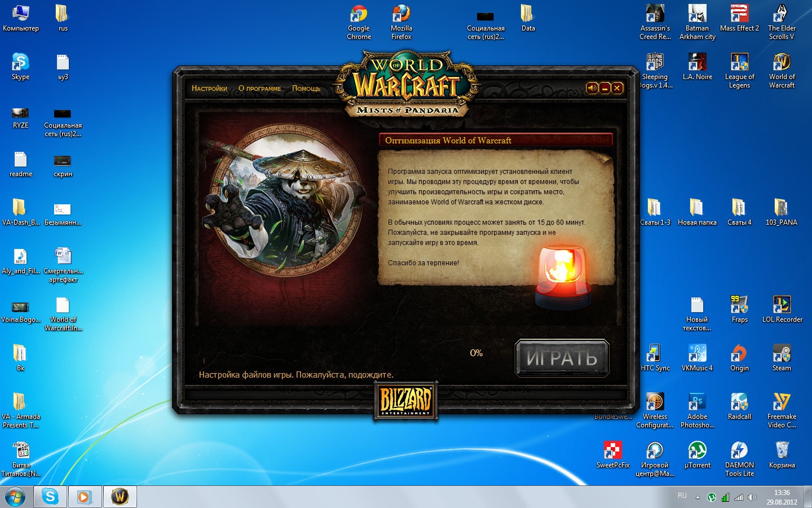Select the Mozilla Firefox desktop shortcut
The image size is (812, 508).
click(401, 23)
